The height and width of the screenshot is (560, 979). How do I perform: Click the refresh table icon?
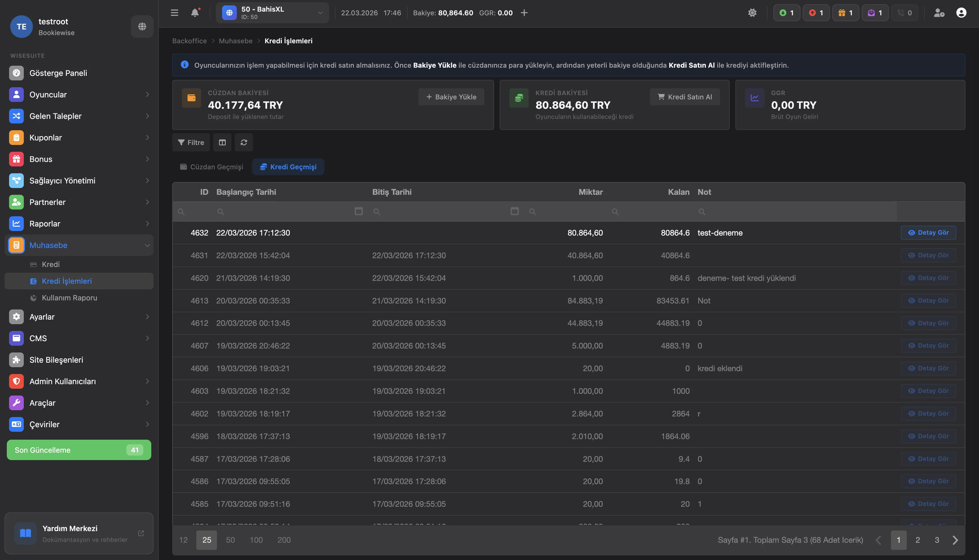point(244,142)
